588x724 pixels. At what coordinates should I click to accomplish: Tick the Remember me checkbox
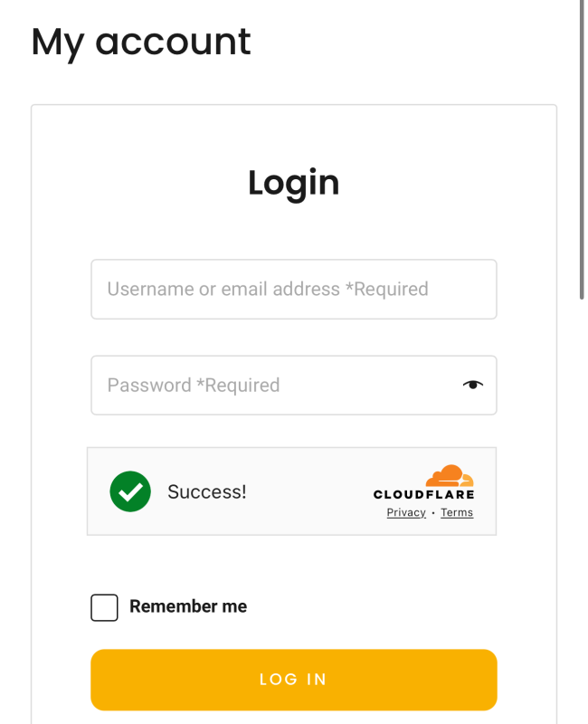coord(104,607)
